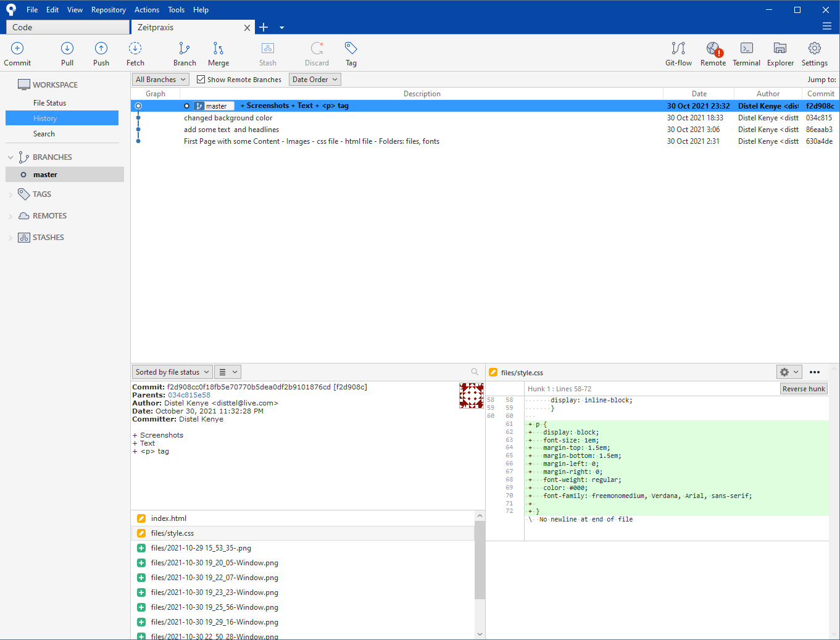Expand the STASHES sidebar section

[10, 238]
